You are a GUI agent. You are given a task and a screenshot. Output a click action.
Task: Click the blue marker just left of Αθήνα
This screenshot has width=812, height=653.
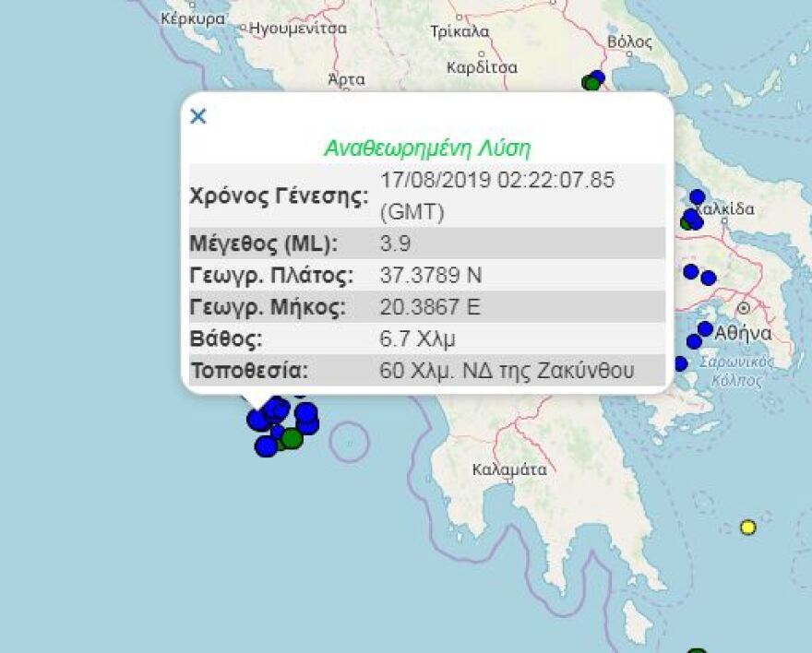[703, 328]
